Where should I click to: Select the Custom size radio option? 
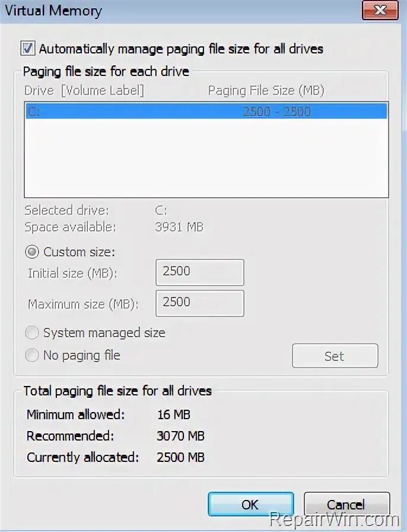pyautogui.click(x=32, y=252)
